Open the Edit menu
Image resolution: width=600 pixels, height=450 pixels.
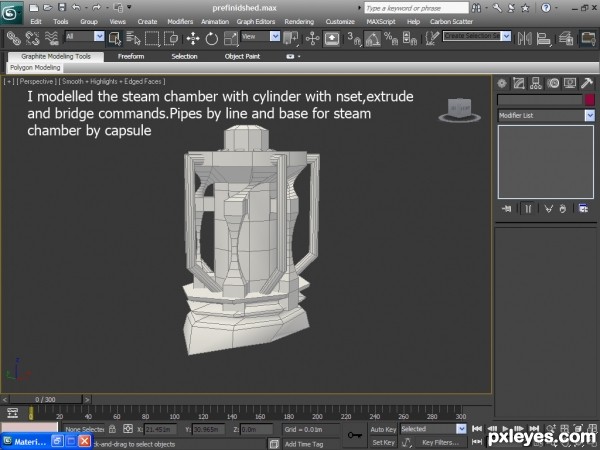click(36, 22)
